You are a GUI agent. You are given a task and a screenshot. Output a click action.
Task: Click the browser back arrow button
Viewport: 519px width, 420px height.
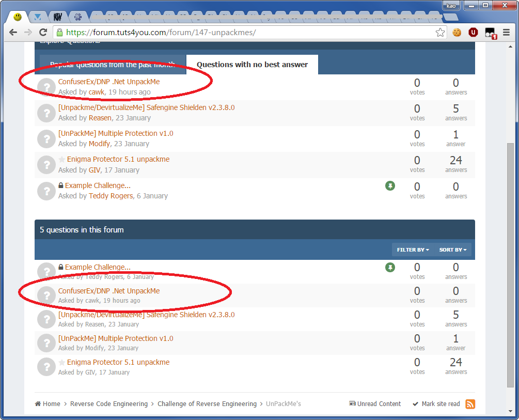pos(13,33)
